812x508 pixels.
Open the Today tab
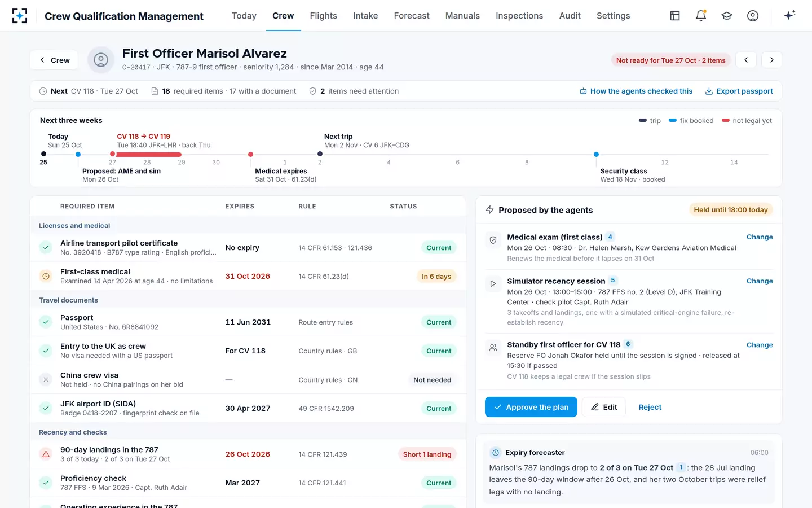pyautogui.click(x=244, y=16)
